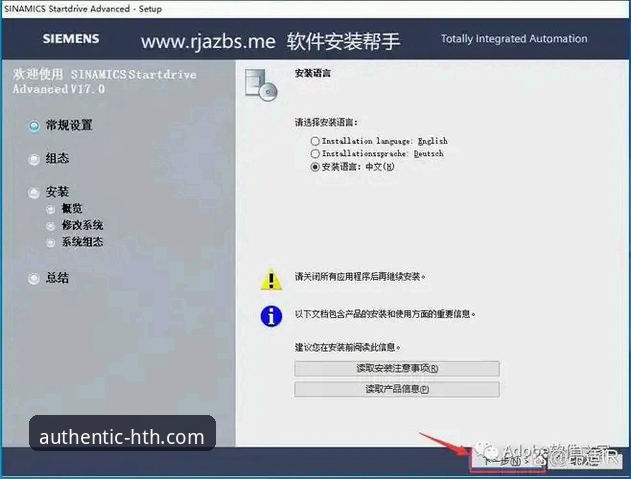
Task: Click the 请选择安装语言: label
Action: point(326,122)
